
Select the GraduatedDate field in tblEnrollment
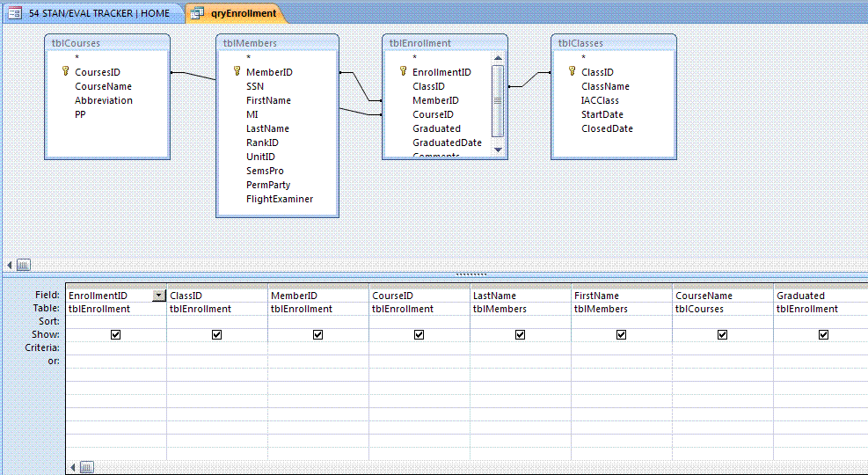[x=447, y=142]
